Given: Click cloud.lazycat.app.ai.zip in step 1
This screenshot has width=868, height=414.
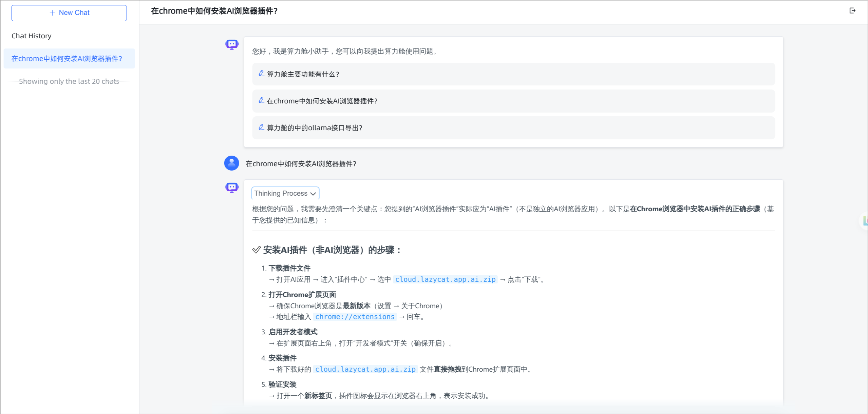Looking at the screenshot, I should tap(445, 279).
